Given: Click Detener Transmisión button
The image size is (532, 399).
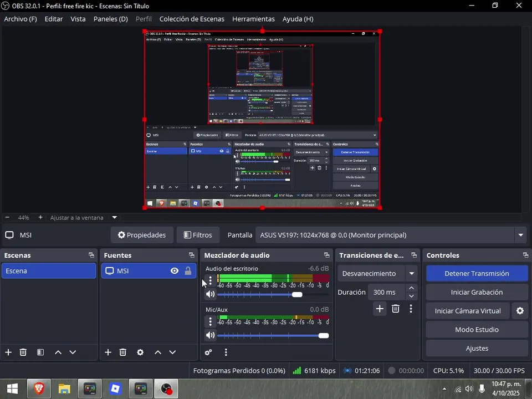Looking at the screenshot, I should tap(477, 273).
